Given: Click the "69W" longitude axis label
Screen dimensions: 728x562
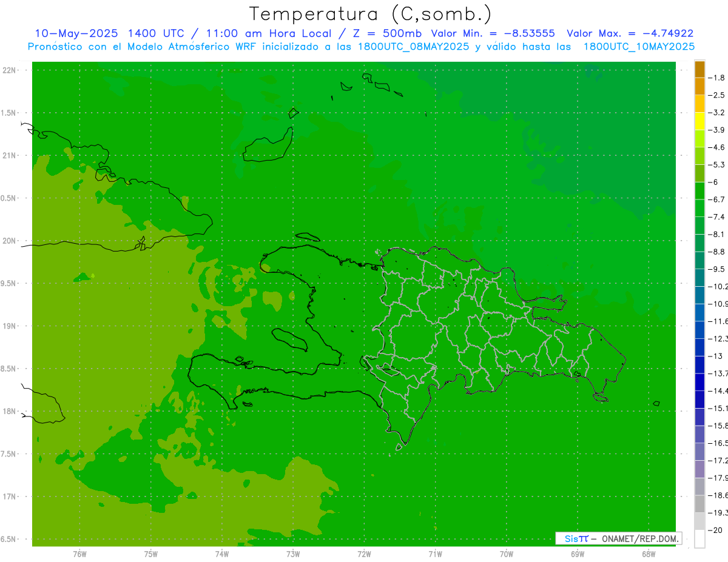Looking at the screenshot, I should (x=578, y=554).
